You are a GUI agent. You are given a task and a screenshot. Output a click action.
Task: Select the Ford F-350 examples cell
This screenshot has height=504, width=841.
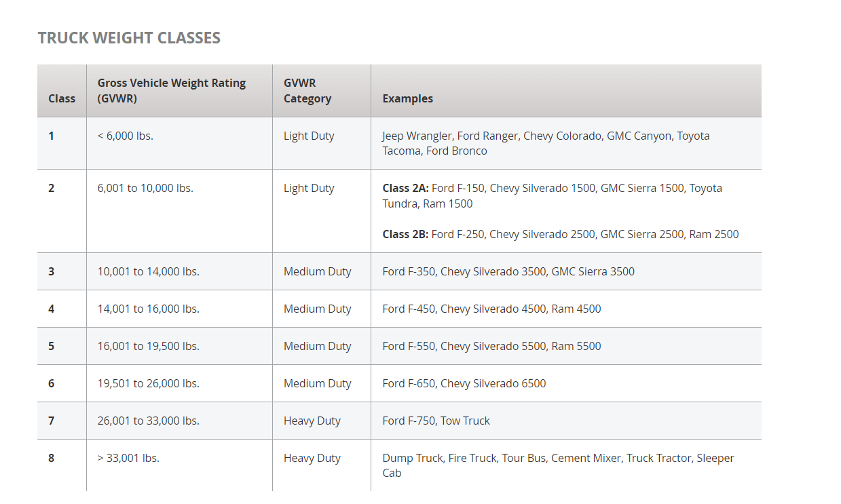(x=508, y=271)
